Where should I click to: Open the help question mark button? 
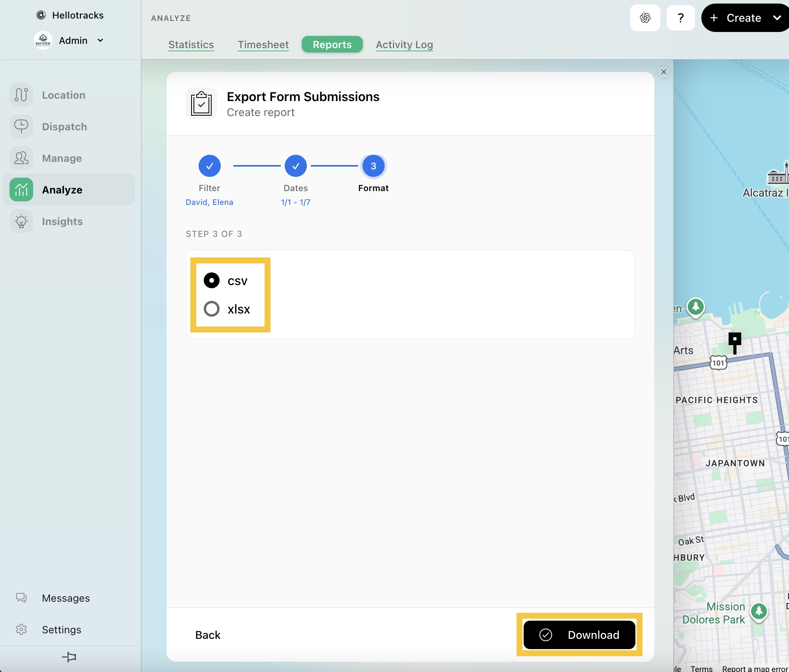coord(680,18)
